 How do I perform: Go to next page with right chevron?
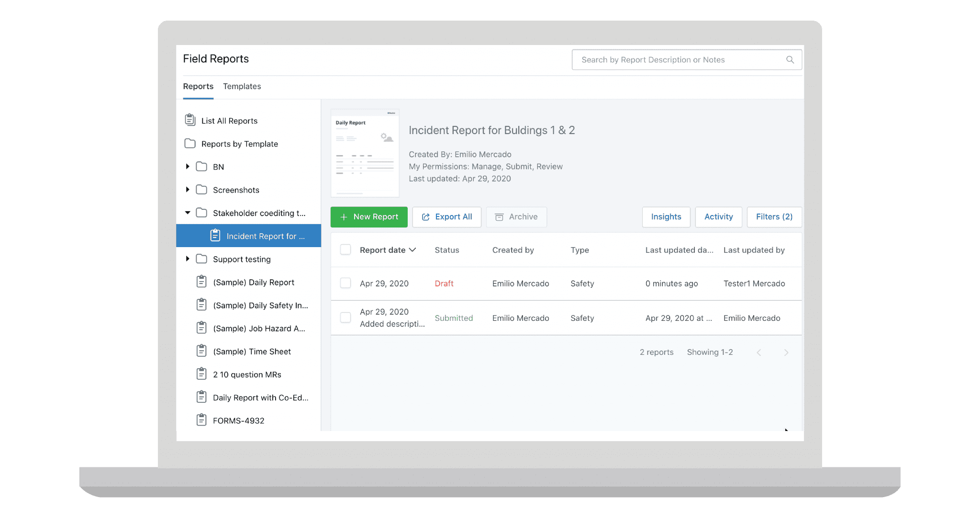point(786,352)
